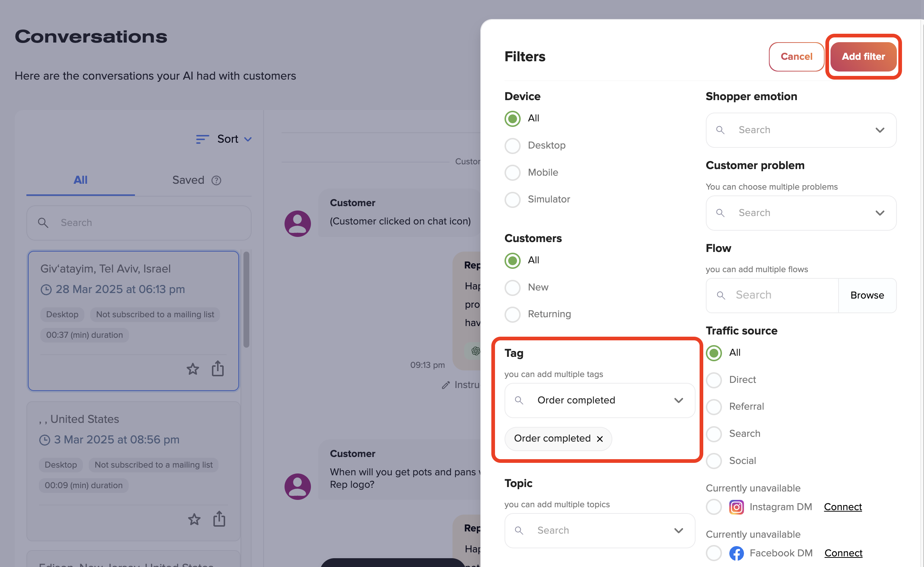Image resolution: width=924 pixels, height=567 pixels.
Task: Expand the Customer problem dropdown chevron
Action: click(x=880, y=213)
